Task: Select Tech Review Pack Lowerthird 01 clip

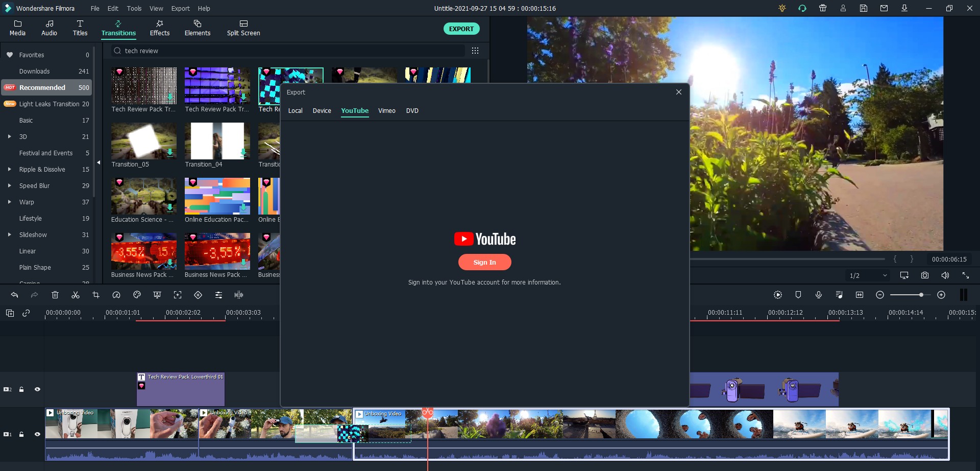Action: (181, 389)
